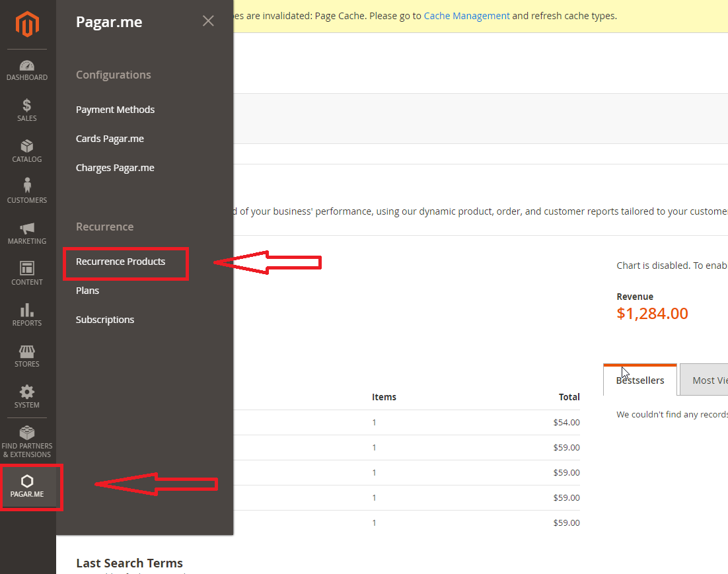Open Charges Pagar.me menu entry

[115, 168]
